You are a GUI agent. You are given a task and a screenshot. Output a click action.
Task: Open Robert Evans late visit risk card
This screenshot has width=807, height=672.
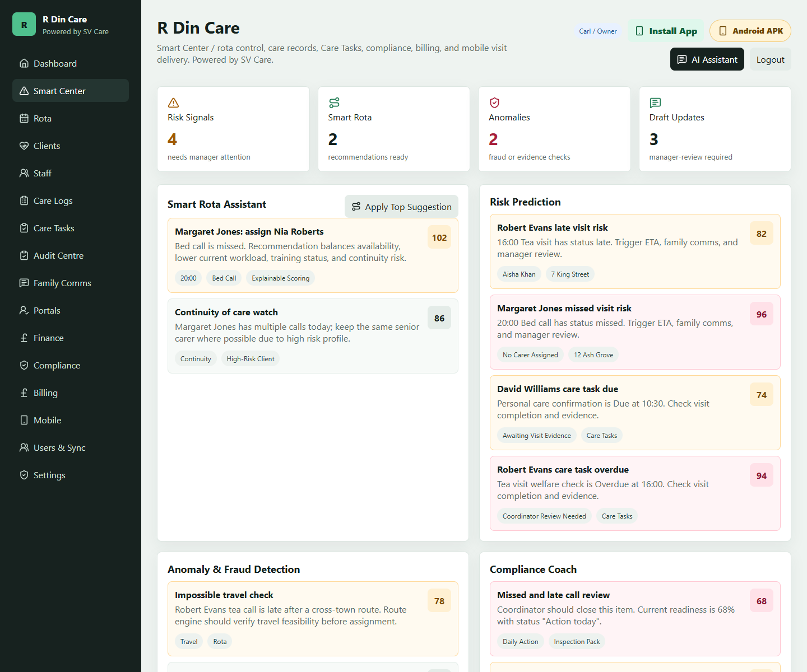pos(635,251)
